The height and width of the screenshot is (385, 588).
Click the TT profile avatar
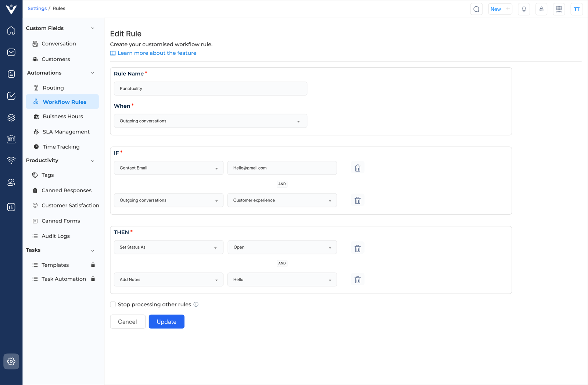[x=577, y=9]
